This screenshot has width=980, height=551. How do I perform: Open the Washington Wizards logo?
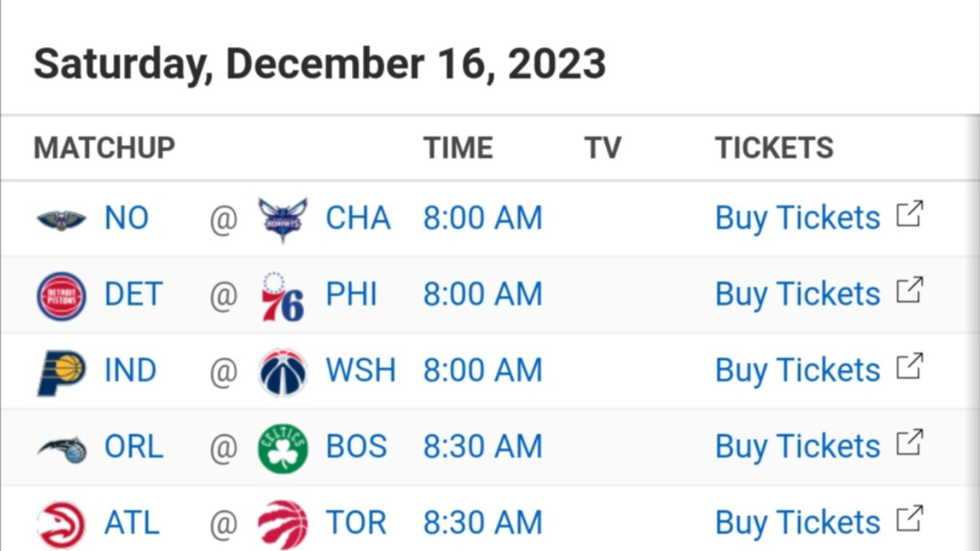[x=283, y=372]
